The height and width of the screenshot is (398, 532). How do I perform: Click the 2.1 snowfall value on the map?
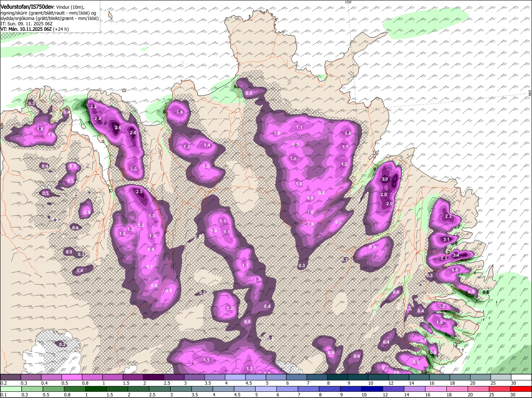tap(443, 258)
